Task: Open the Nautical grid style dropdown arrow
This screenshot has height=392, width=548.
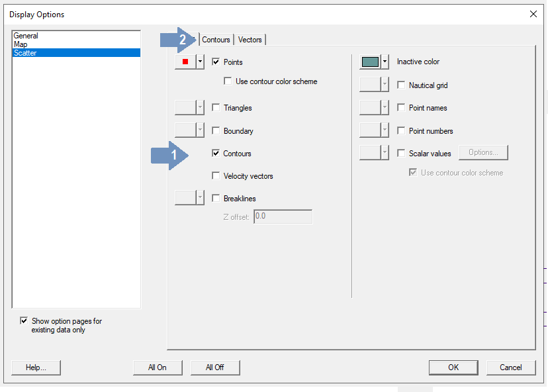Action: tap(385, 84)
